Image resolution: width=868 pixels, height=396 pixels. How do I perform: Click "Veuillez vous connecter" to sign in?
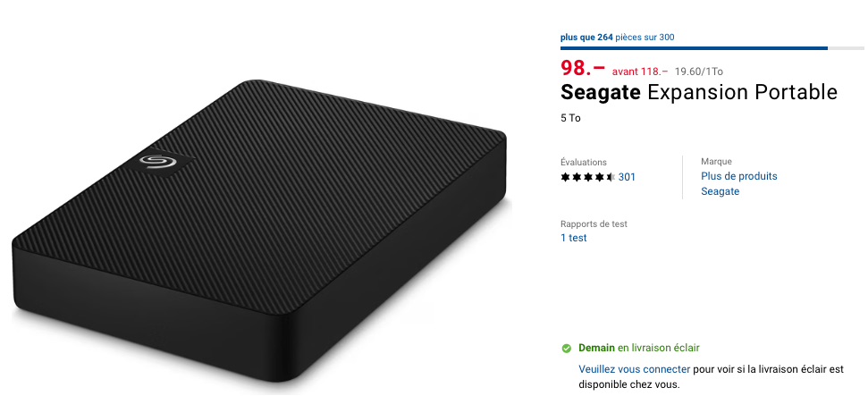634,369
